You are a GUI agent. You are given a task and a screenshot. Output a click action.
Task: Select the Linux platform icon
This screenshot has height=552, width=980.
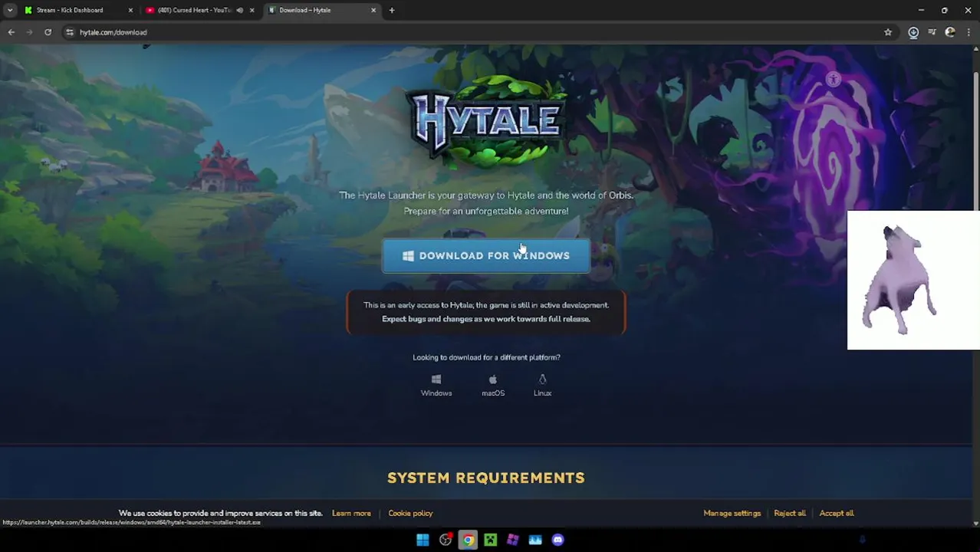point(542,385)
